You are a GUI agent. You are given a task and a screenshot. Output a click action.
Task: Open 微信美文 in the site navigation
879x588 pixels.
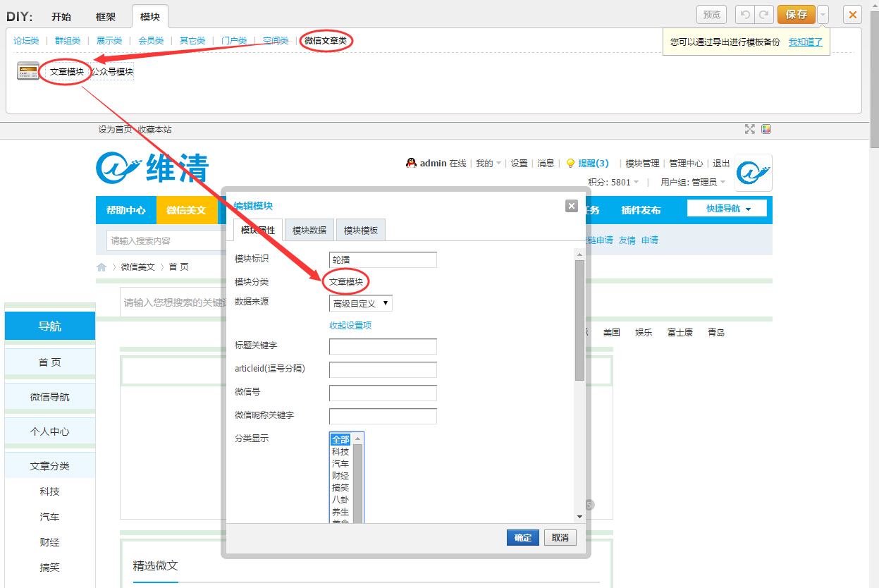pos(187,210)
